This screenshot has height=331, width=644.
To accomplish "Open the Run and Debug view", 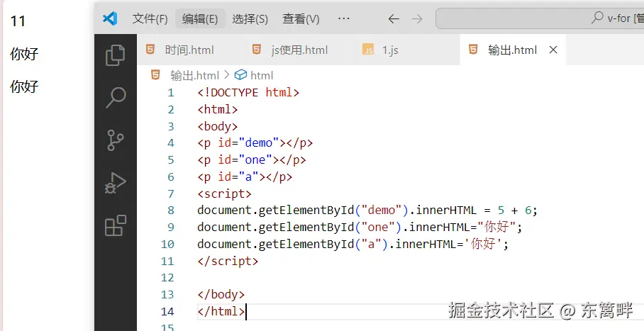I will click(116, 183).
